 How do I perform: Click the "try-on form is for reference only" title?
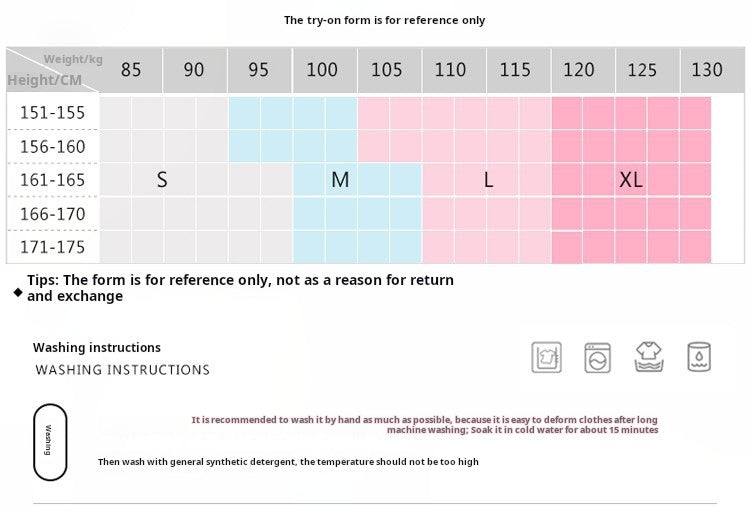coord(385,20)
